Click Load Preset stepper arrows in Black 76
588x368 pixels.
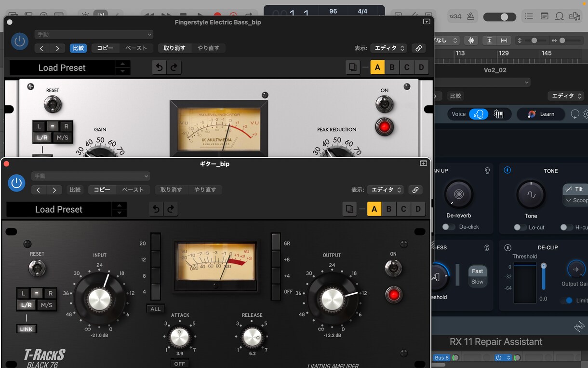[120, 209]
